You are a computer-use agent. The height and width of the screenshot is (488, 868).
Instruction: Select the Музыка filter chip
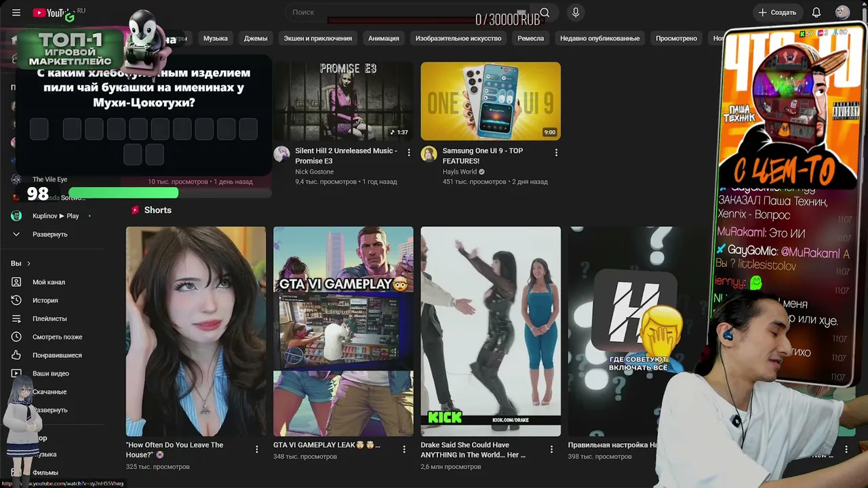pos(216,39)
